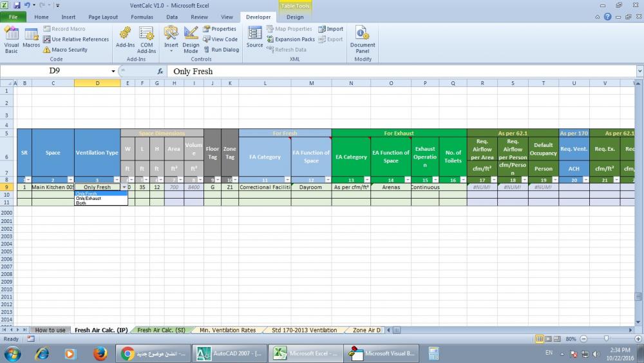Viewport: 644px width, 363px height.
Task: Select Only Fresh in dropdown list
Action: (x=101, y=193)
